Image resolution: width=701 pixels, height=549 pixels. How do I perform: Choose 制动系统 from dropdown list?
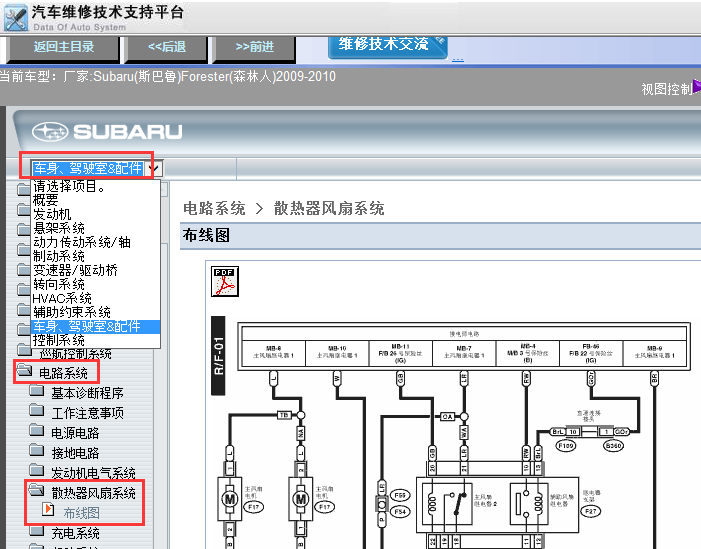pyautogui.click(x=96, y=256)
